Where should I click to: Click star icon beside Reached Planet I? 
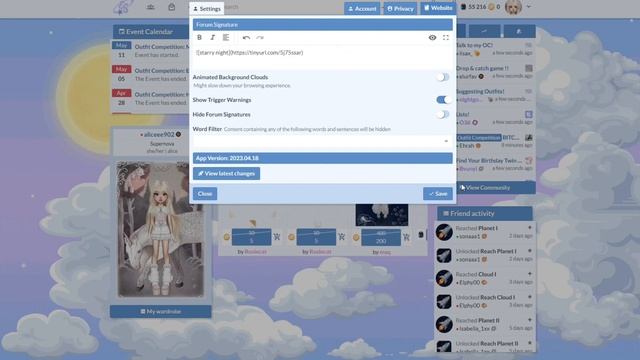(530, 228)
